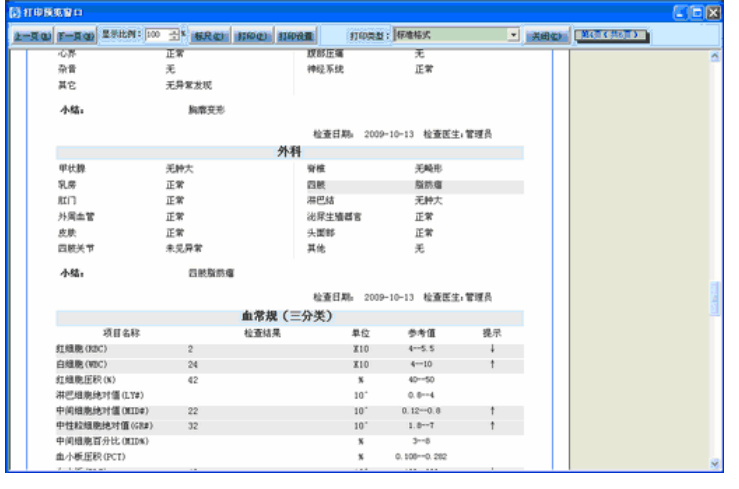Increase zoom with the spinner up arrow
This screenshot has height=489, width=739.
click(x=174, y=31)
